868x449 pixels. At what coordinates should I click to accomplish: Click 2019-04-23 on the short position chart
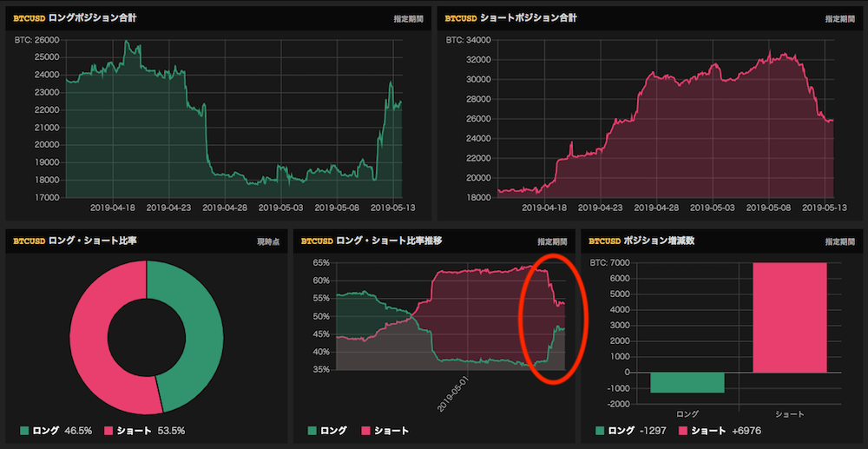pos(601,208)
